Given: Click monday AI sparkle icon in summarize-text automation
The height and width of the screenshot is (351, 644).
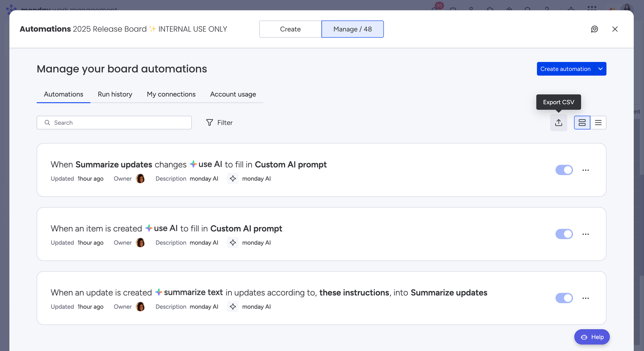Looking at the screenshot, I should (x=233, y=307).
